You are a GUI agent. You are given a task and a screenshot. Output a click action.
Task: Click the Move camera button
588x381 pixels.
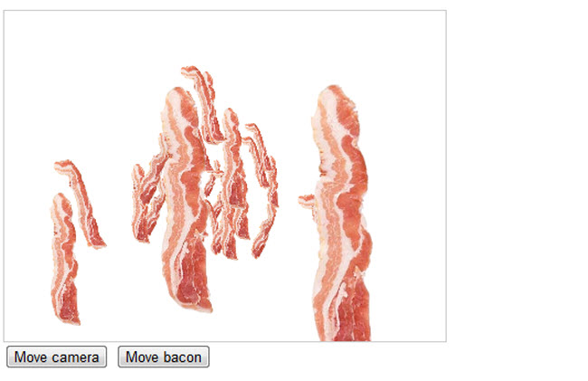[x=57, y=357]
